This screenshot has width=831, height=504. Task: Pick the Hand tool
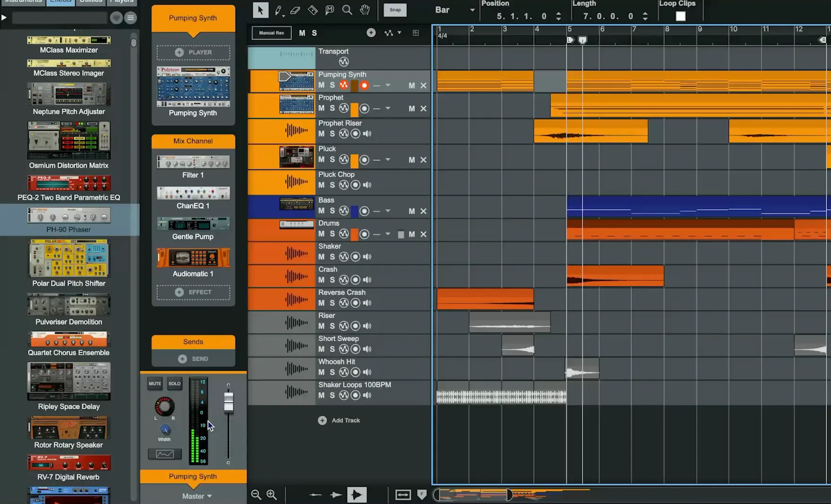tap(365, 10)
